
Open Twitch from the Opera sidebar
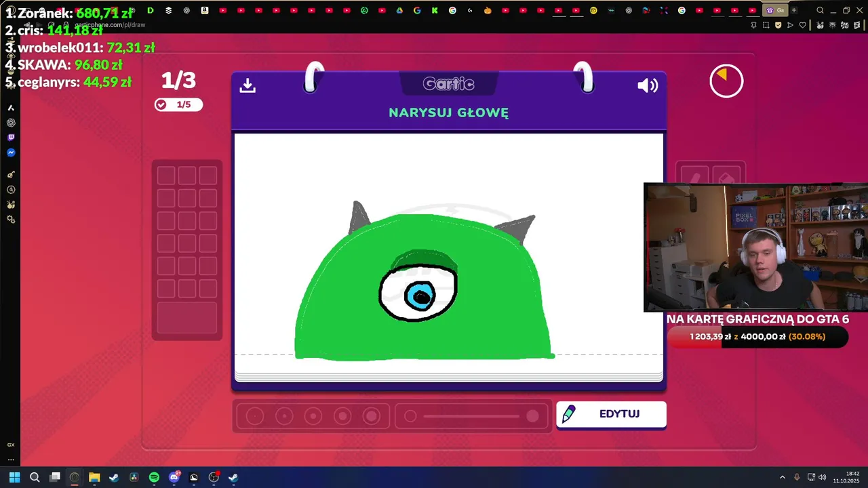(x=11, y=138)
